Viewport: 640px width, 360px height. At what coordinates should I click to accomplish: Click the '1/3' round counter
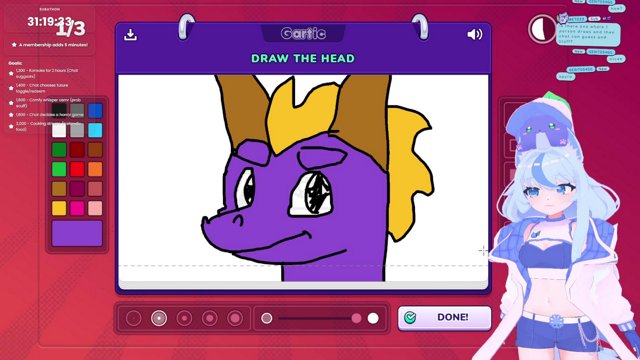click(x=71, y=29)
